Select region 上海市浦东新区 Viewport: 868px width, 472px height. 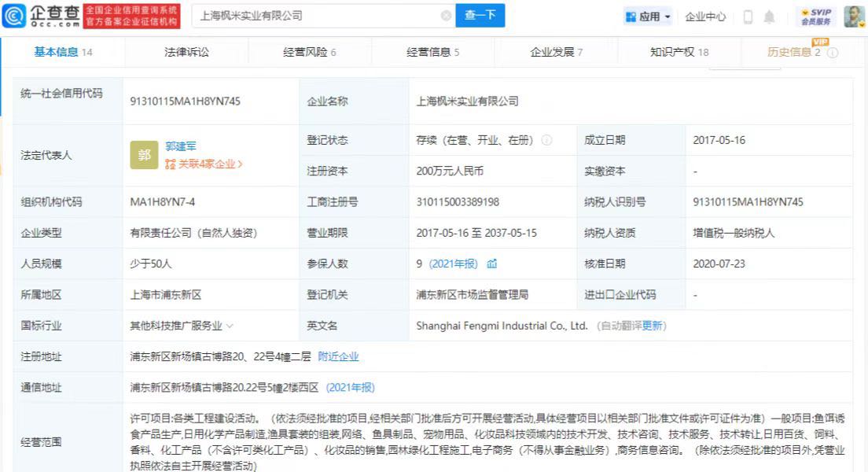click(x=166, y=295)
